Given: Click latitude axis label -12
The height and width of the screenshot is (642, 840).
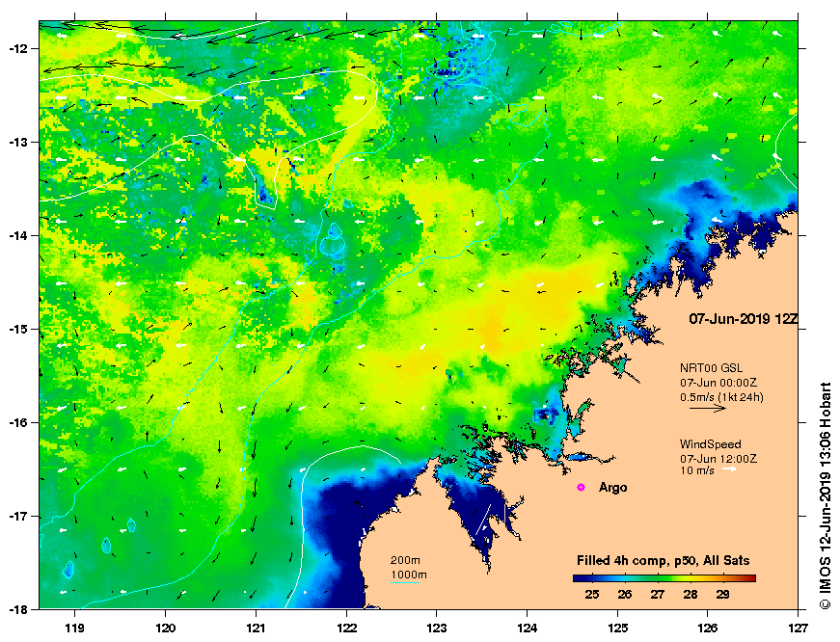Looking at the screenshot, I should (x=17, y=49).
